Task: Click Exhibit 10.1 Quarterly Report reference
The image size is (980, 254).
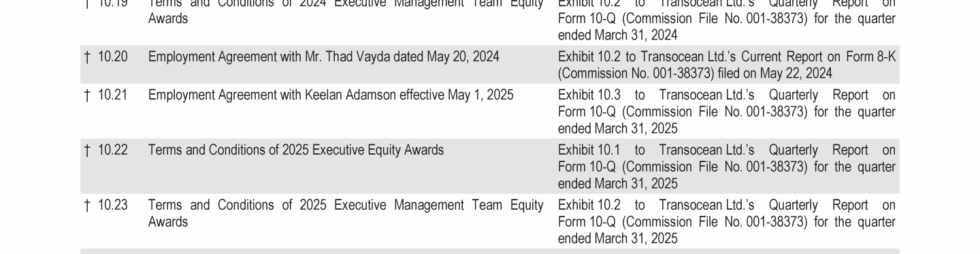Action: (727, 167)
